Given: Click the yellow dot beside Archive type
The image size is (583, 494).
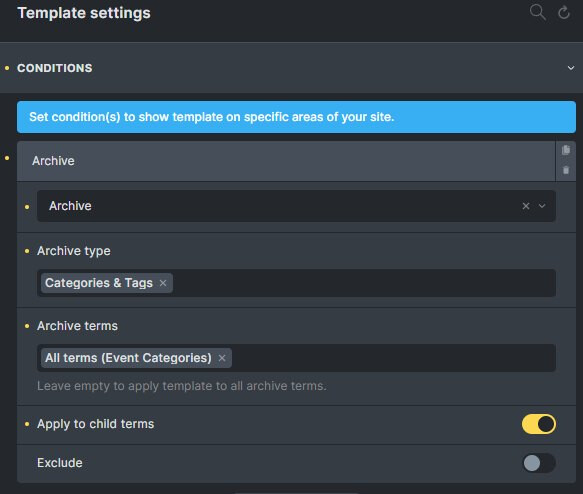Looking at the screenshot, I should (27, 251).
